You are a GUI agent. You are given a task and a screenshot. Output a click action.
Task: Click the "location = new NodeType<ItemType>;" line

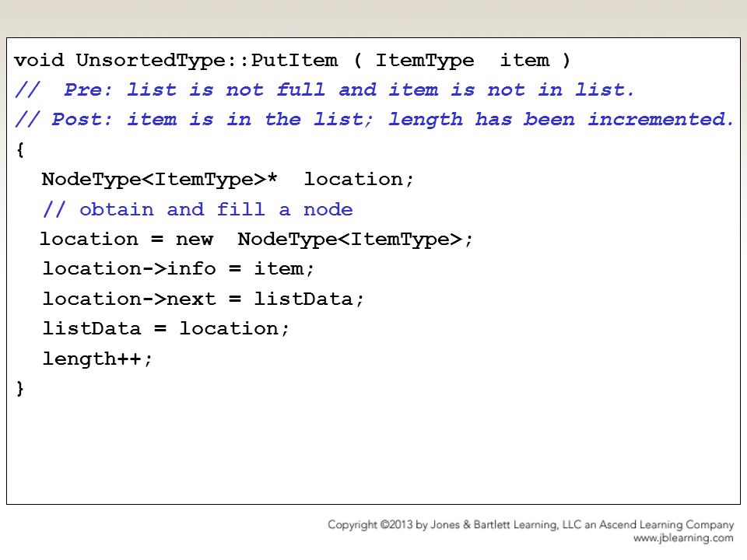click(x=256, y=239)
